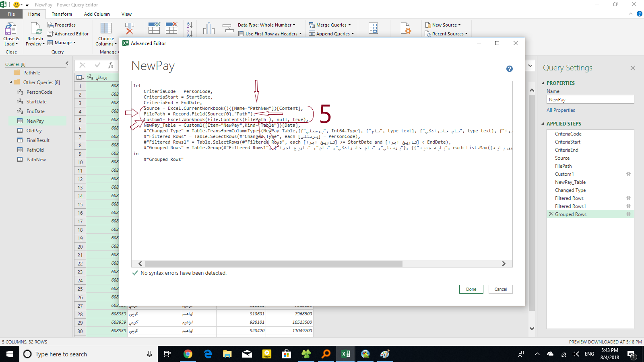Select the FinalResult query
The height and width of the screenshot is (362, 644).
tap(38, 140)
